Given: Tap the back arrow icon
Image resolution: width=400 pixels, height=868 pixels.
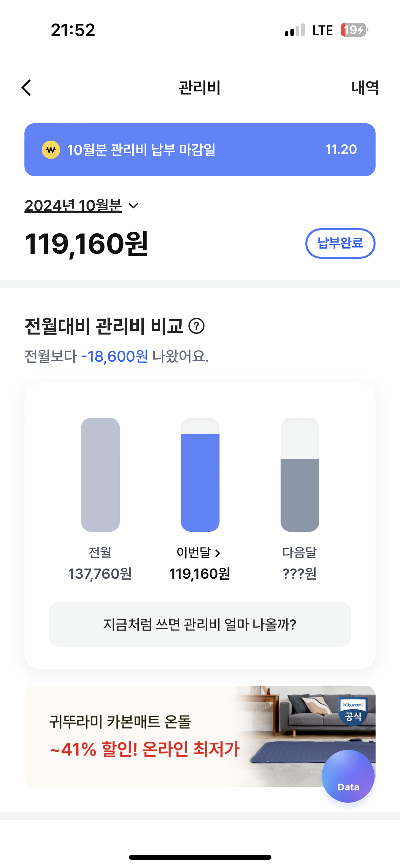Looking at the screenshot, I should coord(26,88).
